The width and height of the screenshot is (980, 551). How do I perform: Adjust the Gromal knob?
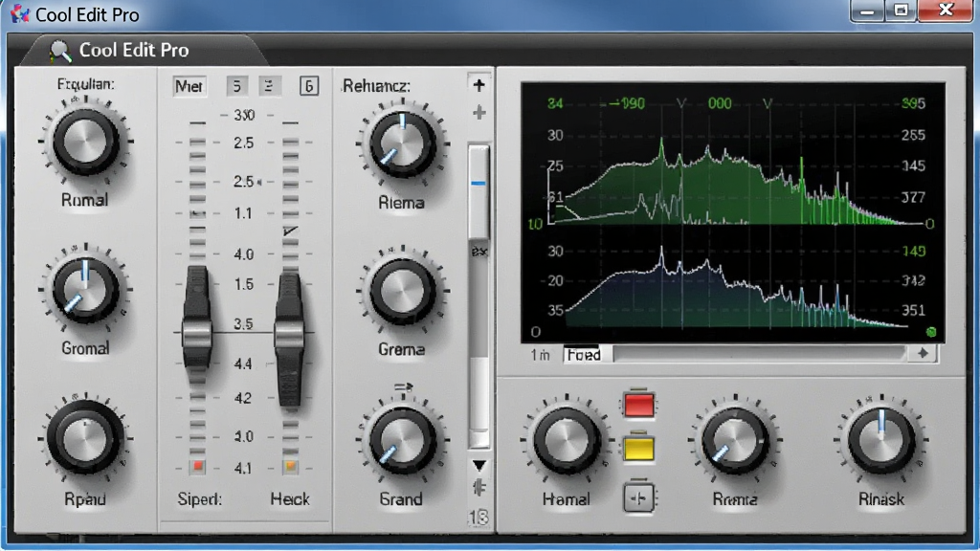[85, 290]
